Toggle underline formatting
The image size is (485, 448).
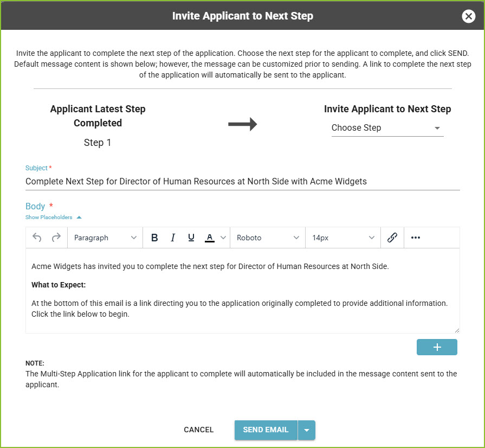(x=191, y=238)
